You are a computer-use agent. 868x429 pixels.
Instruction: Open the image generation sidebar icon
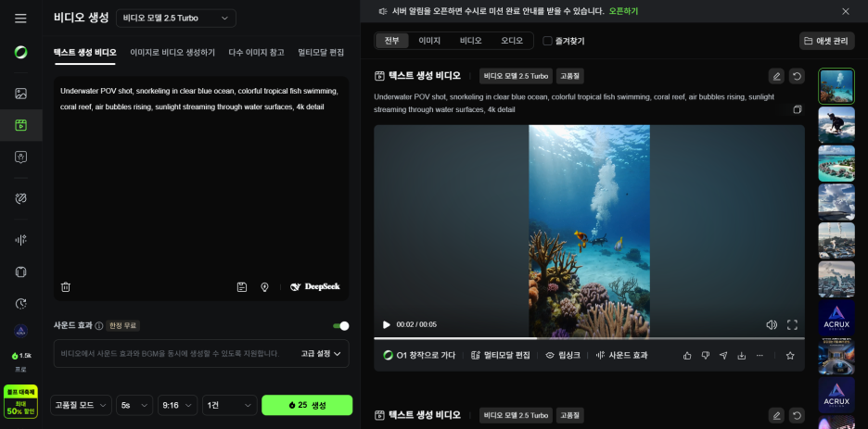coord(20,94)
